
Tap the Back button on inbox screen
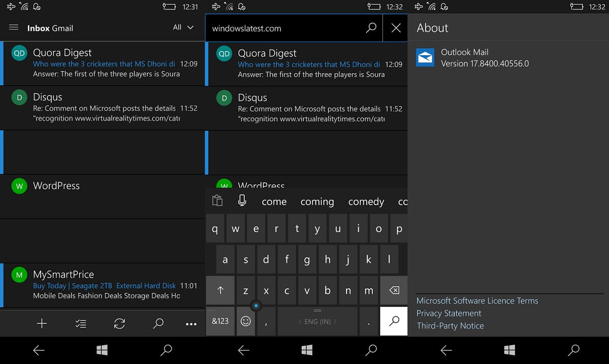(x=39, y=350)
